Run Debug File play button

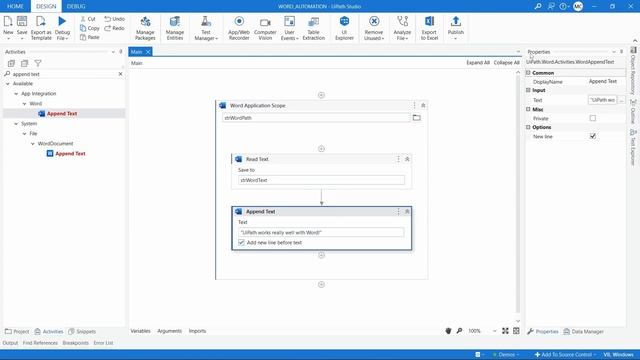tap(62, 21)
